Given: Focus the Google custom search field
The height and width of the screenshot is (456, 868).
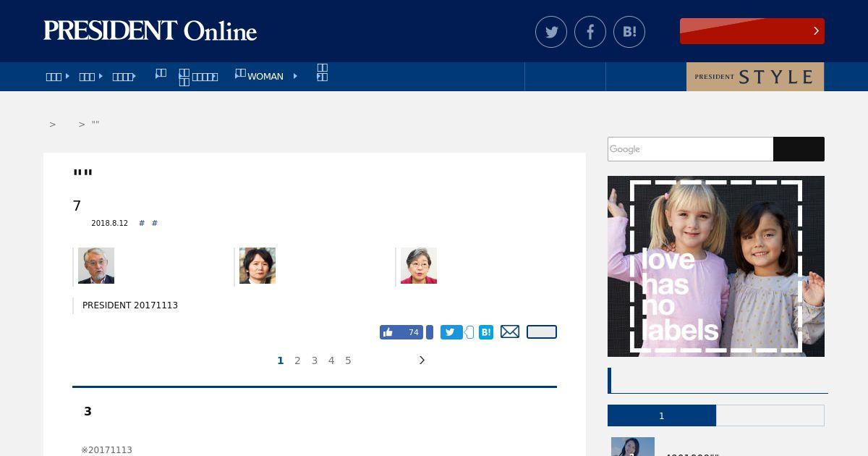Looking at the screenshot, I should [x=690, y=149].
